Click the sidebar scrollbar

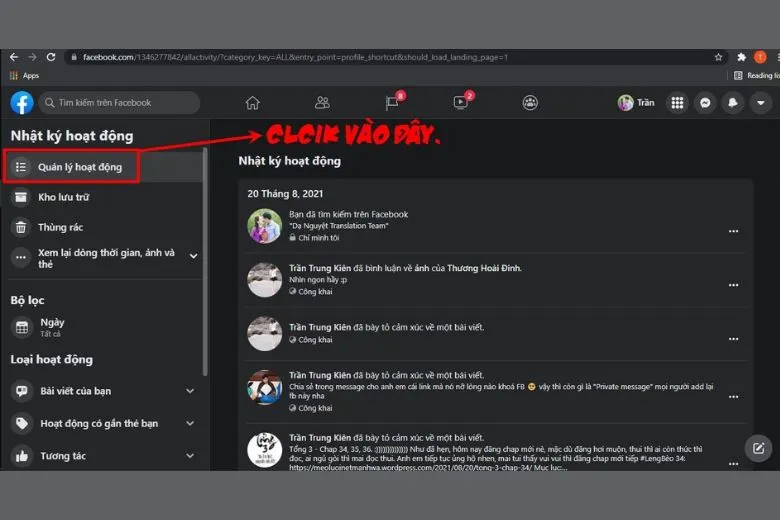coord(205,261)
